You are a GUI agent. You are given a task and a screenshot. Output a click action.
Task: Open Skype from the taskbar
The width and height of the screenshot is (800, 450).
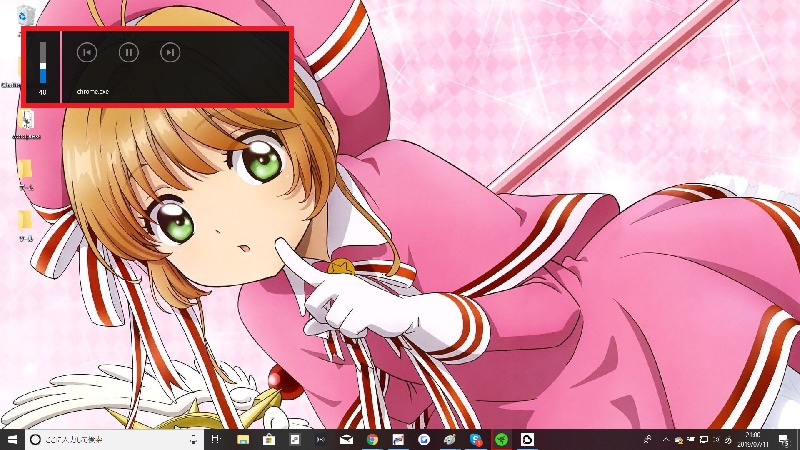coord(476,439)
